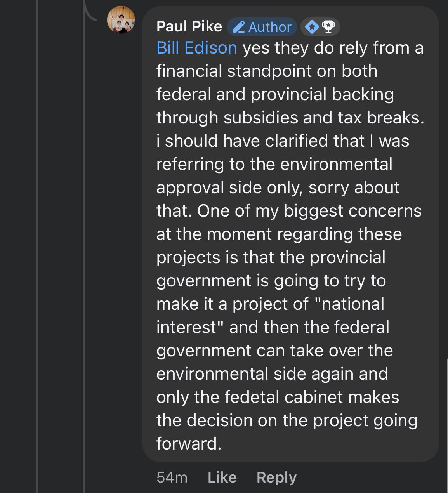
Task: Open Paul Pike's profile picture
Action: tap(121, 20)
